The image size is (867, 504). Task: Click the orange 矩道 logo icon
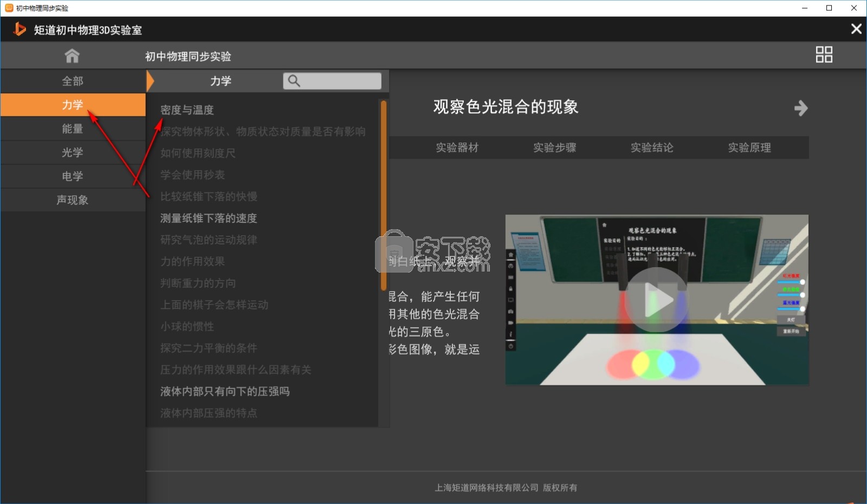click(x=20, y=29)
